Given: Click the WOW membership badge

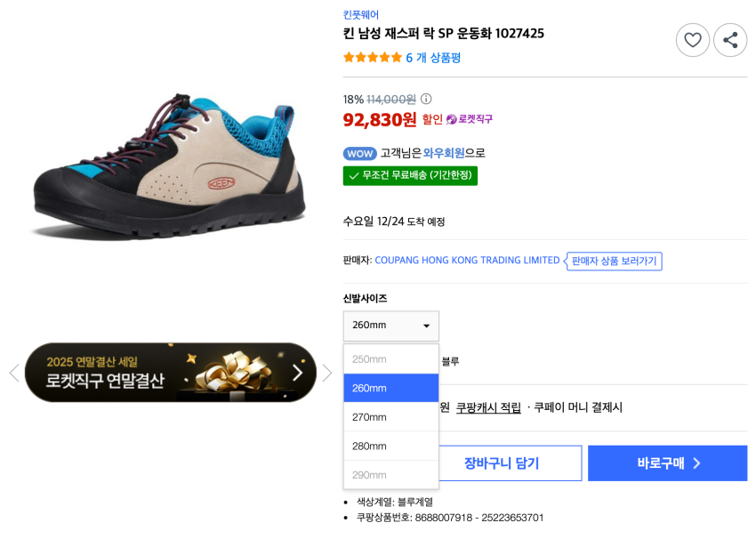Looking at the screenshot, I should 360,153.
